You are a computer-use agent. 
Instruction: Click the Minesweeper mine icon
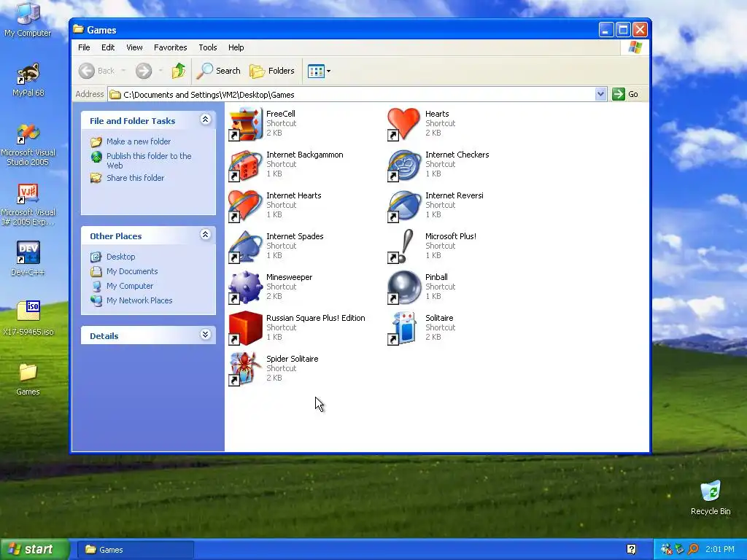click(x=245, y=287)
